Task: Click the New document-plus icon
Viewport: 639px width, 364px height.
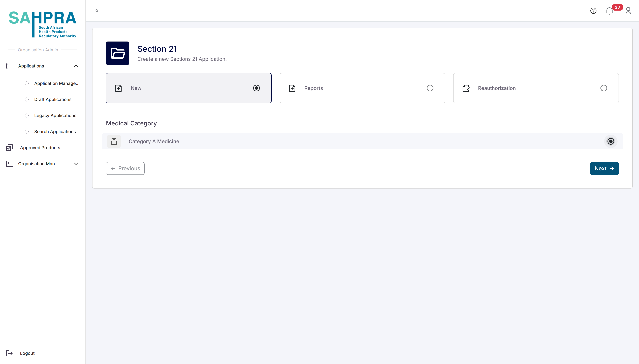Action: 118,88
